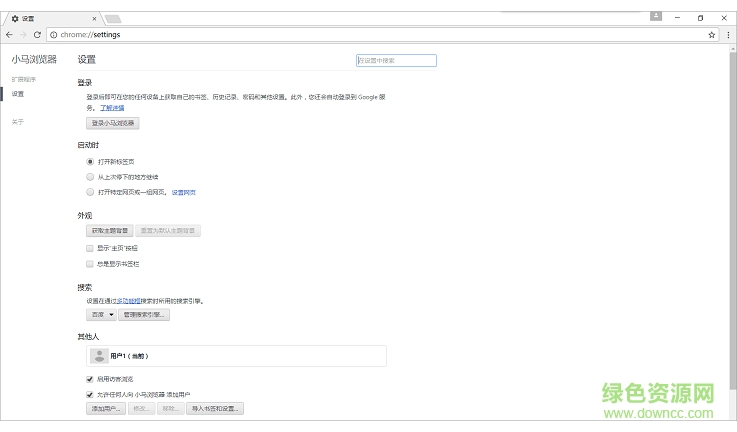
Task: Click the site info icon in address bar
Action: coord(54,35)
